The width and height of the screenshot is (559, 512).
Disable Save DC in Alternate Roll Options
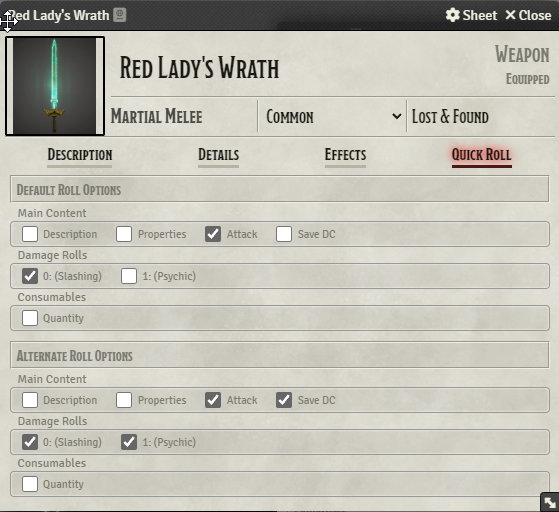284,400
